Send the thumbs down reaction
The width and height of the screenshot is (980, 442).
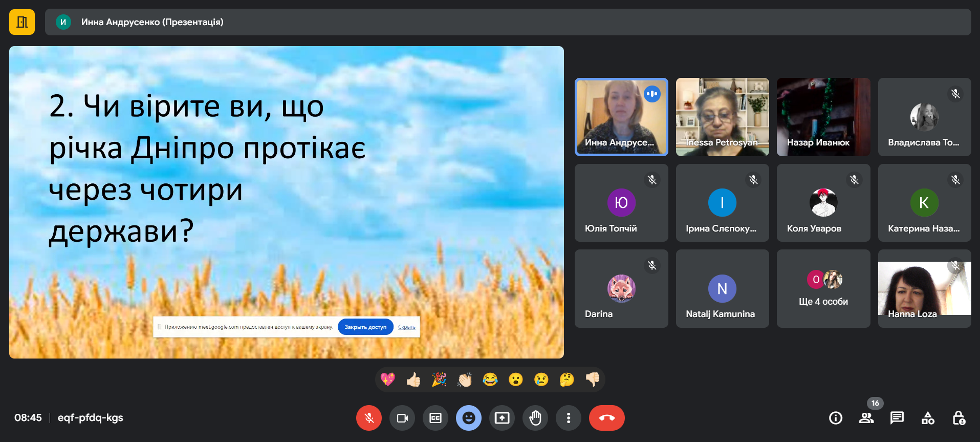click(593, 380)
